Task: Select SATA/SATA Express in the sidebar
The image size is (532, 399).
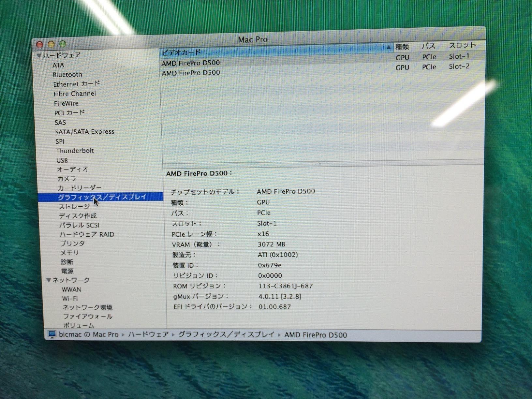Action: [x=84, y=132]
